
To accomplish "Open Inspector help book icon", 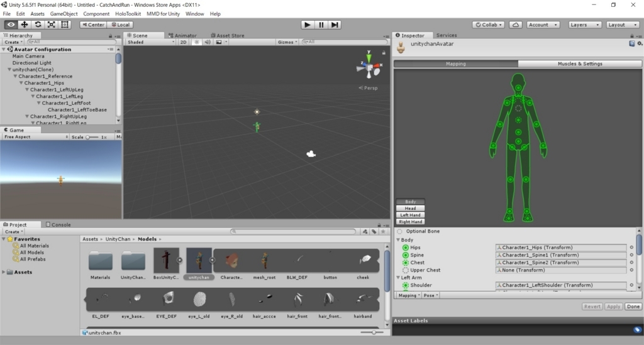I will (631, 43).
